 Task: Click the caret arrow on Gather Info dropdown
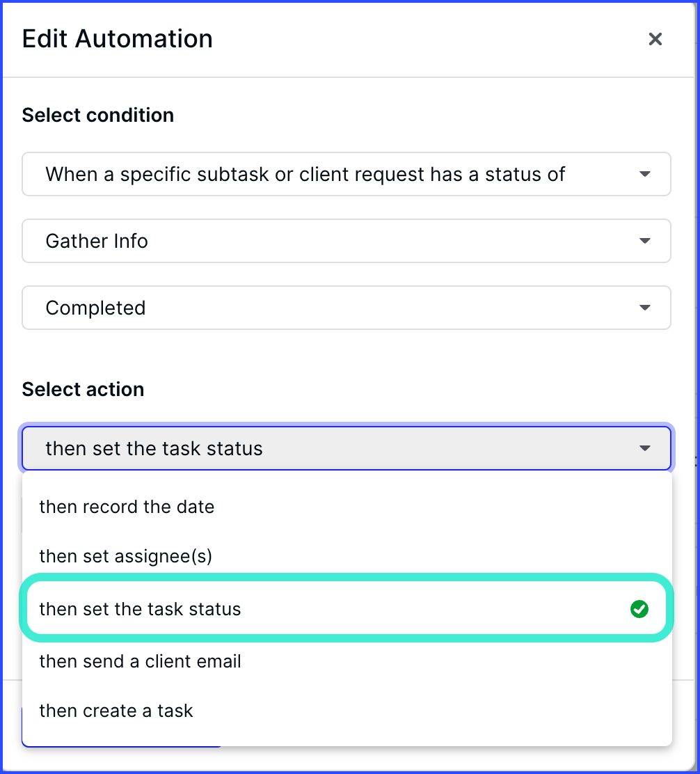pos(644,241)
